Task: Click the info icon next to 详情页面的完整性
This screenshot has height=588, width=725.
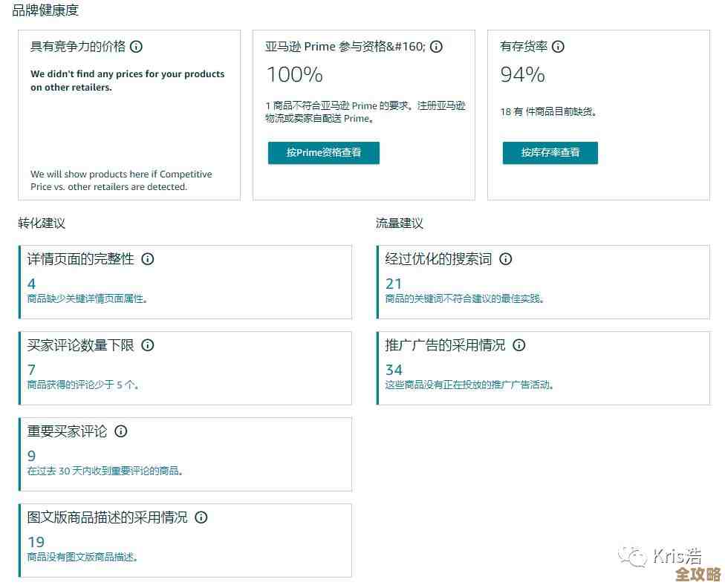Action: [x=148, y=259]
